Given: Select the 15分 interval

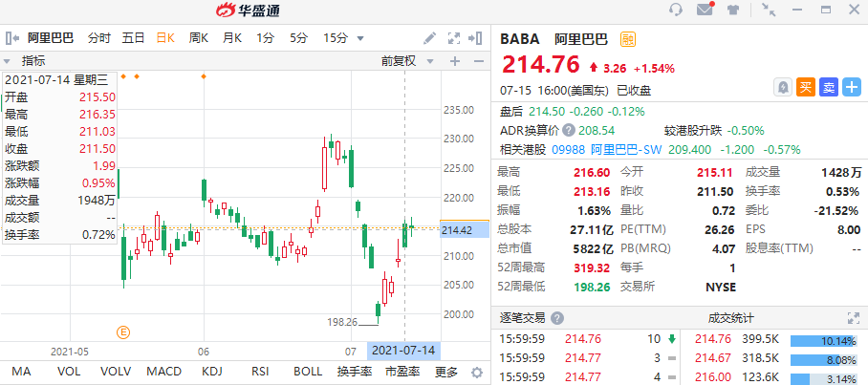Looking at the screenshot, I should click(336, 38).
